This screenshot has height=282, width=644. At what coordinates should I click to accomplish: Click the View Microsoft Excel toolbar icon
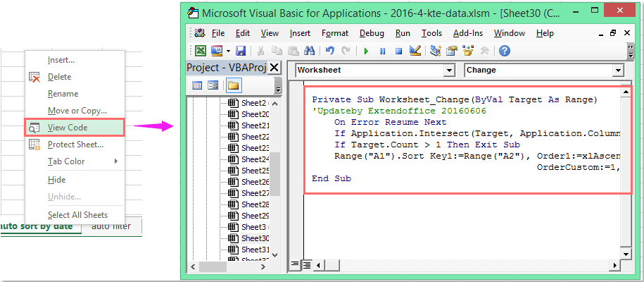tap(201, 51)
